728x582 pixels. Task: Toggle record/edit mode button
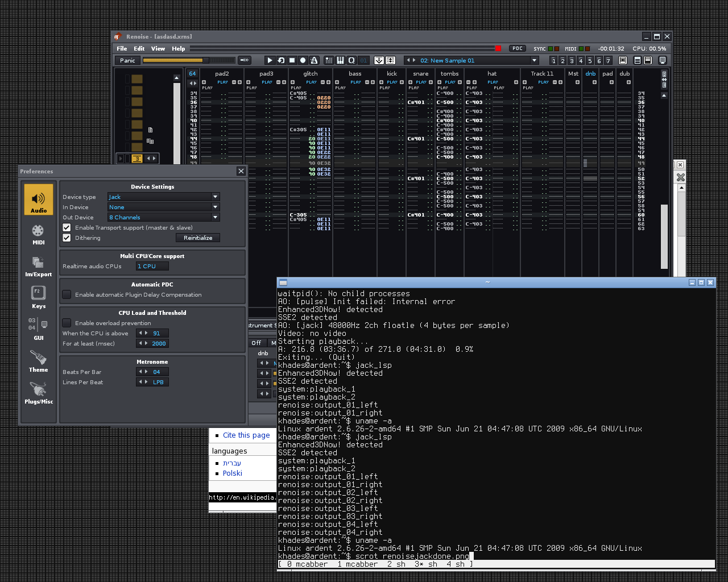[x=303, y=60]
